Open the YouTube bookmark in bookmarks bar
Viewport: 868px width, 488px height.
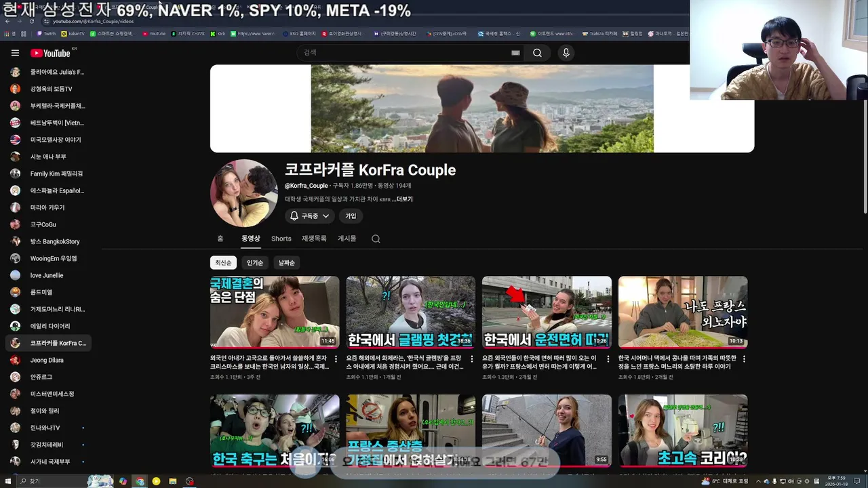[x=154, y=33]
